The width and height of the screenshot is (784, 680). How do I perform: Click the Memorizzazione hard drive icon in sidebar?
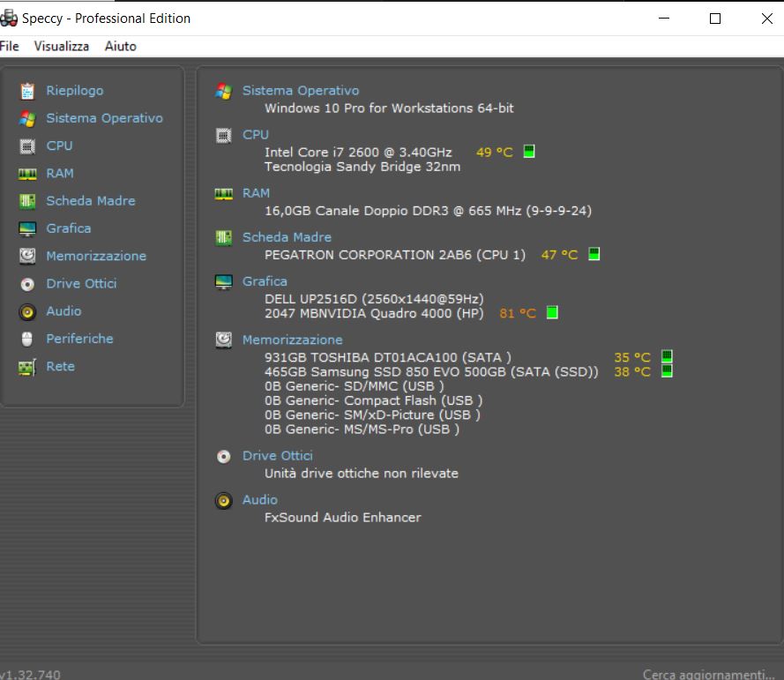coord(27,256)
